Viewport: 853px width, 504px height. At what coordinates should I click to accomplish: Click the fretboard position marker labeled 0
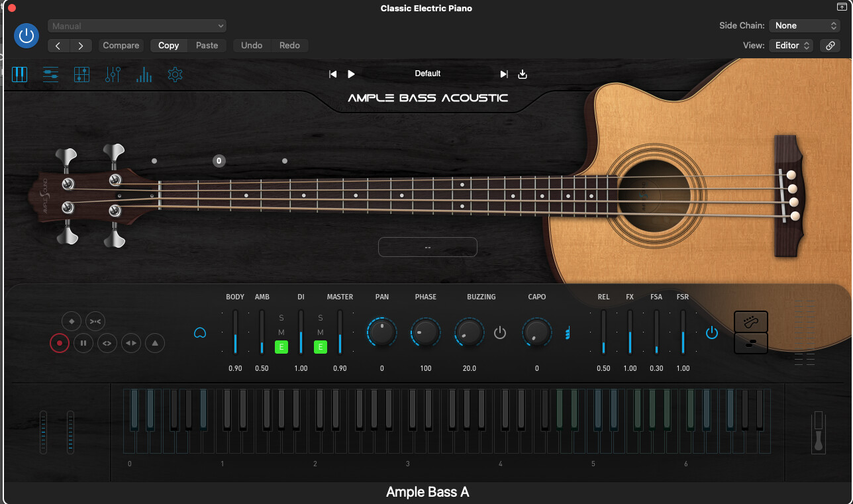click(219, 160)
